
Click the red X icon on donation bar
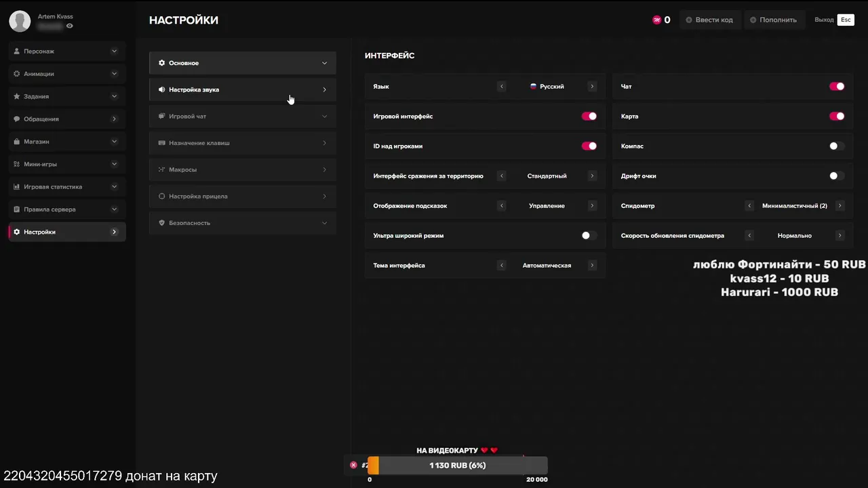point(353,465)
